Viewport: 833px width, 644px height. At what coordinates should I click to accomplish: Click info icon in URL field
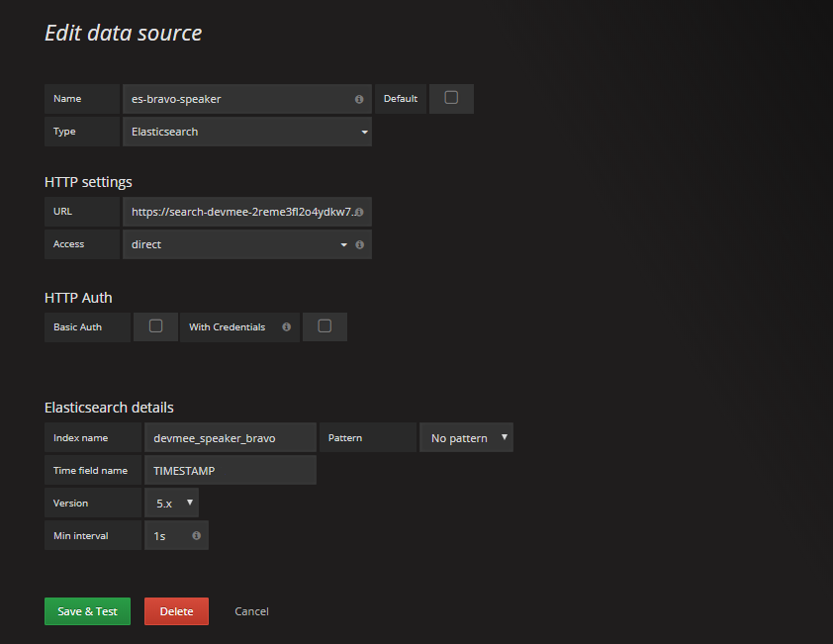[358, 212]
